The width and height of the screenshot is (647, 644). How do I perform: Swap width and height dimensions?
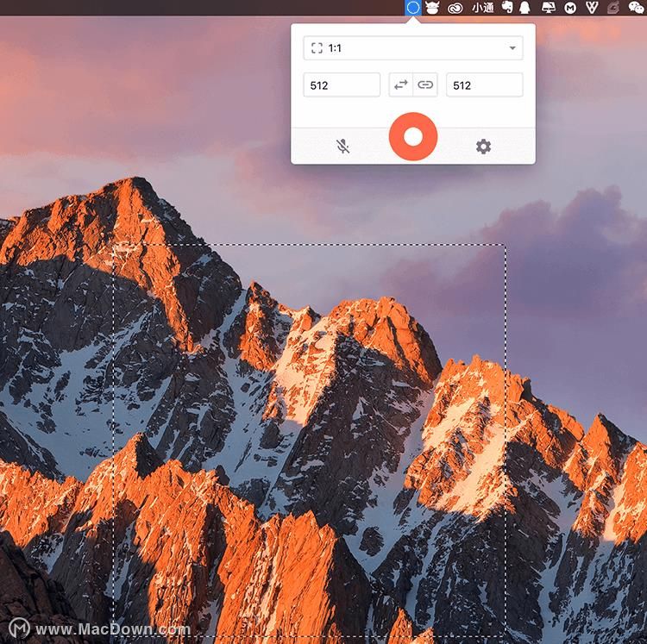point(400,85)
